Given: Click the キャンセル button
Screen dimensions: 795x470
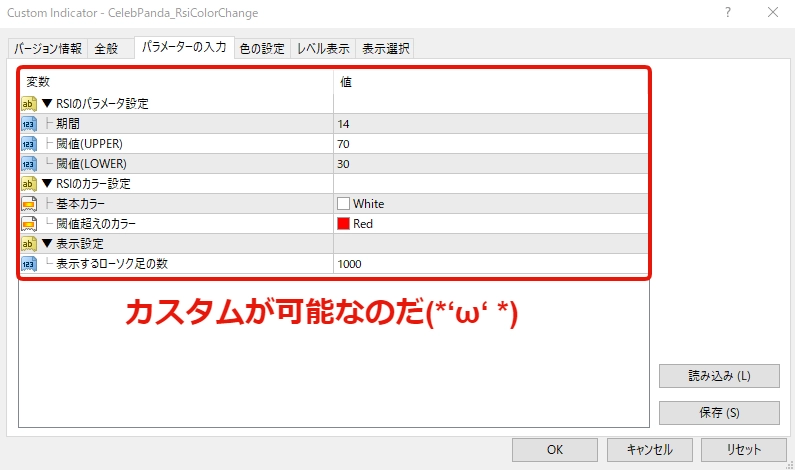Looking at the screenshot, I should click(x=649, y=450).
